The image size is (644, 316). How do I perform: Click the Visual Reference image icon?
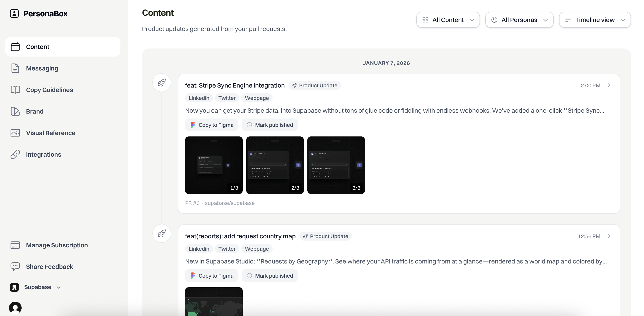coord(15,133)
